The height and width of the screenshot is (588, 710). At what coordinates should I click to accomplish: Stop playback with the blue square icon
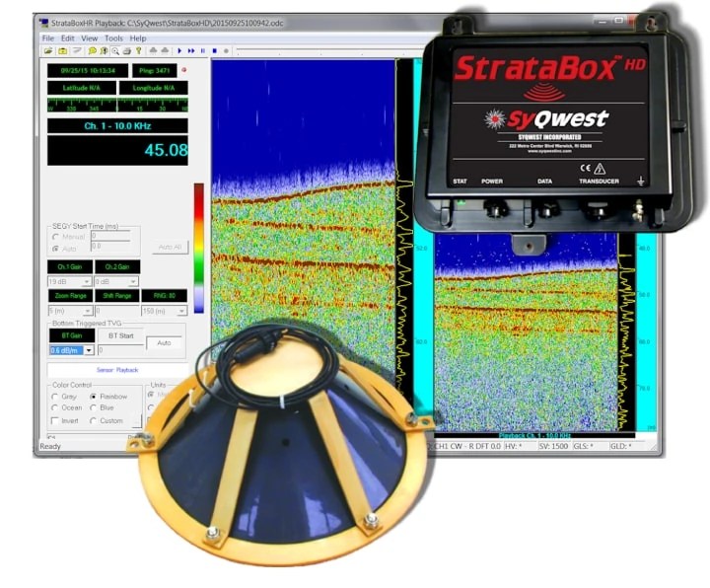pos(215,51)
